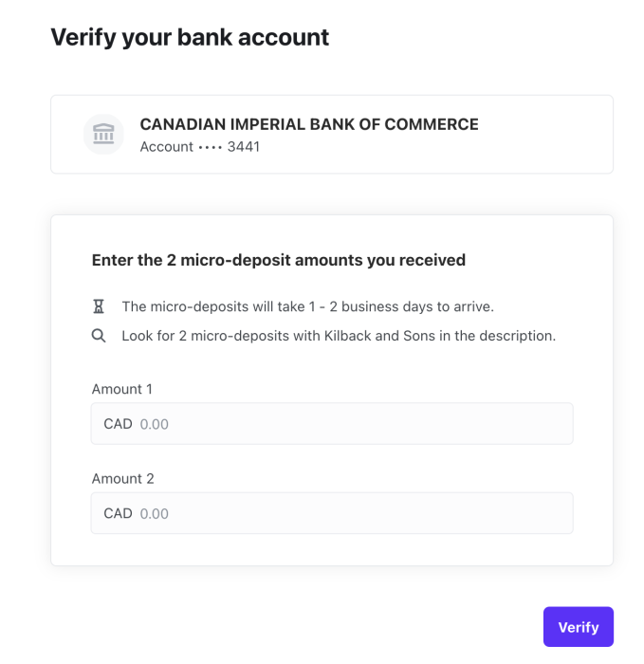Click the magnifying glass search icon
The height and width of the screenshot is (664, 644).
pyautogui.click(x=99, y=336)
